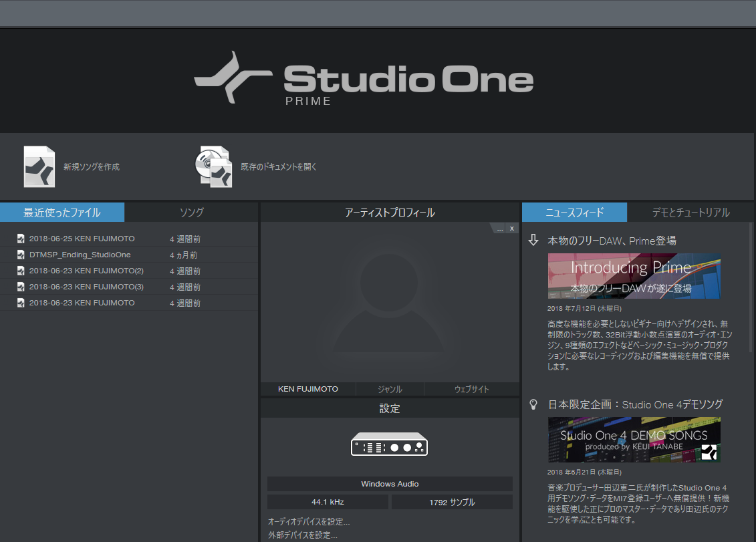The image size is (756, 542).
Task: Switch to the 最近使ったファイル tab
Action: click(62, 212)
